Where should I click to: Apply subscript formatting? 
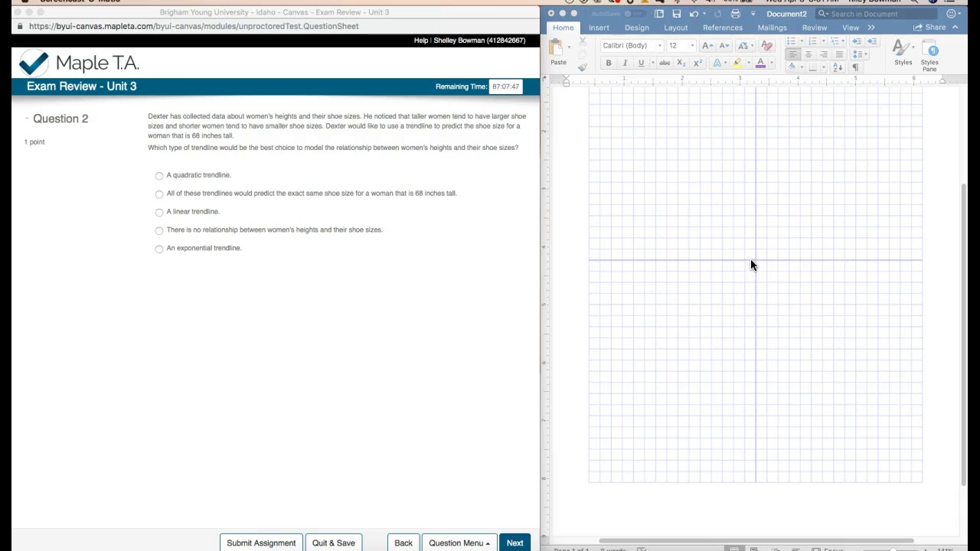[x=681, y=64]
